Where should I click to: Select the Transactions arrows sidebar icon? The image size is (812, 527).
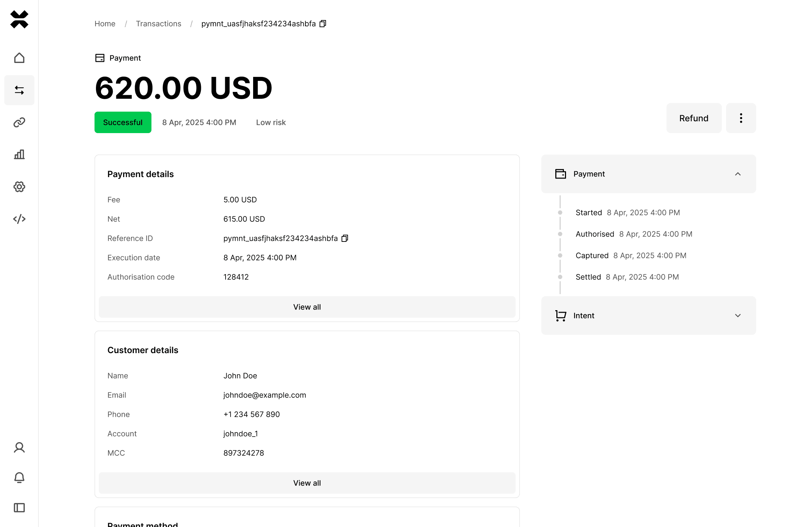coord(19,90)
